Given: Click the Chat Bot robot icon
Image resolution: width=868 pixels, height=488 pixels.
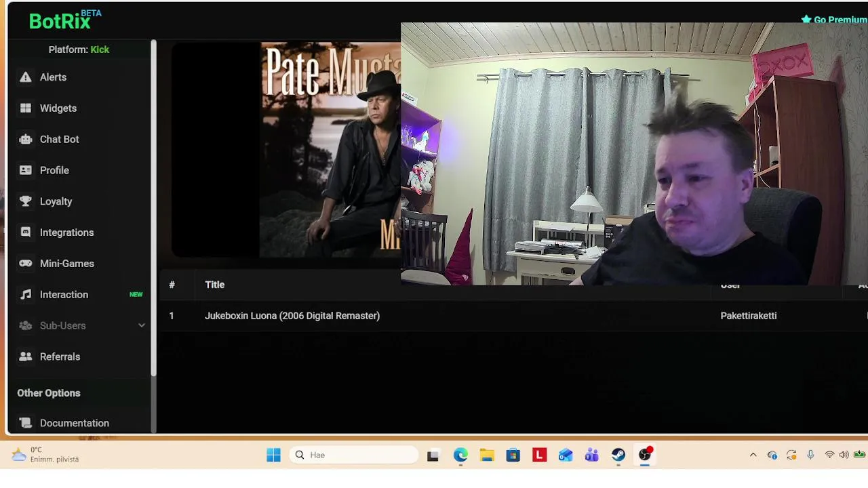Looking at the screenshot, I should coord(26,140).
